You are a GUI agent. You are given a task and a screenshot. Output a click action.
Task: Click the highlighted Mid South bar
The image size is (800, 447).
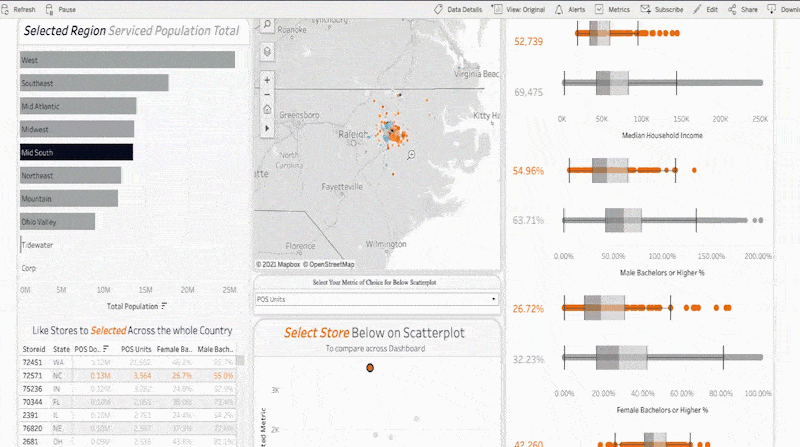[77, 152]
